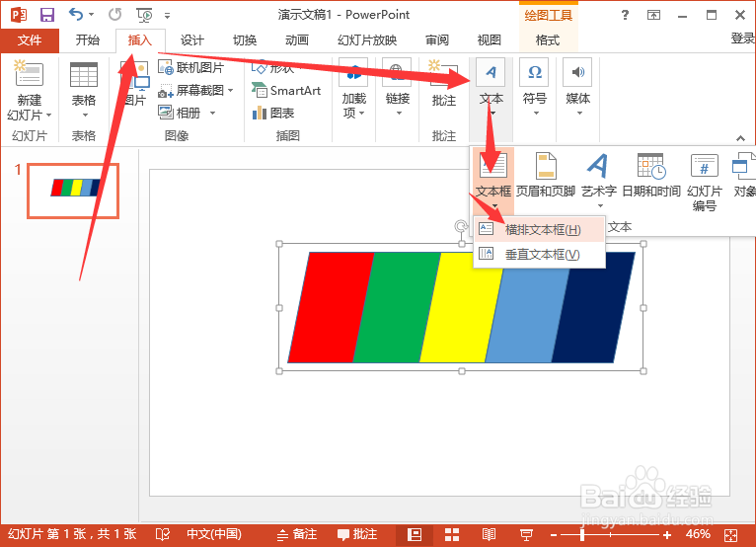Choose 横排文本框(H) horizontal text box
Screen dimensions: 756x547
click(x=540, y=230)
